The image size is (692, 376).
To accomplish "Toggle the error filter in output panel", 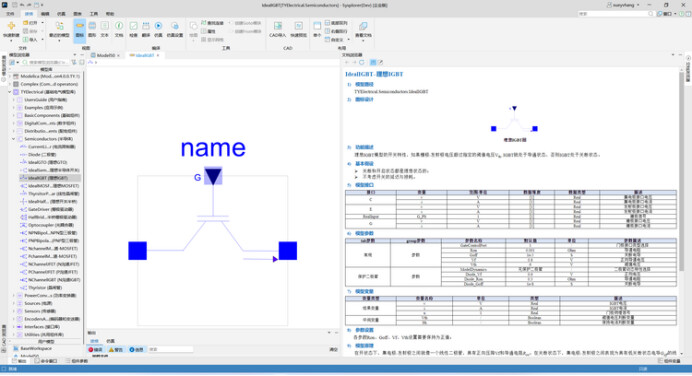I will point(96,350).
